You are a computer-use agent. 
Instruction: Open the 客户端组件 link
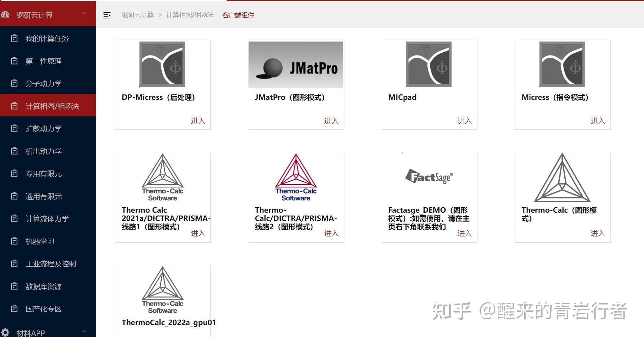[x=238, y=15]
